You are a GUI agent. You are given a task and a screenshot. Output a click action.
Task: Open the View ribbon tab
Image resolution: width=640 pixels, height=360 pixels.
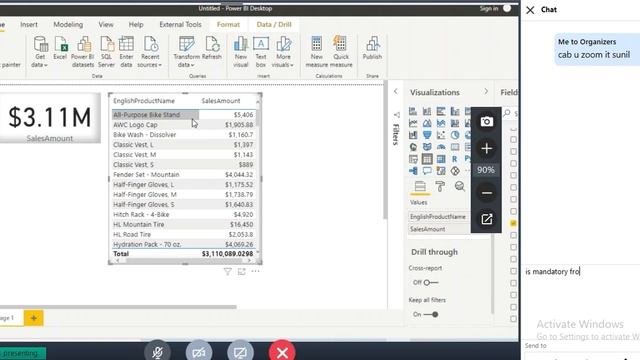(106, 24)
